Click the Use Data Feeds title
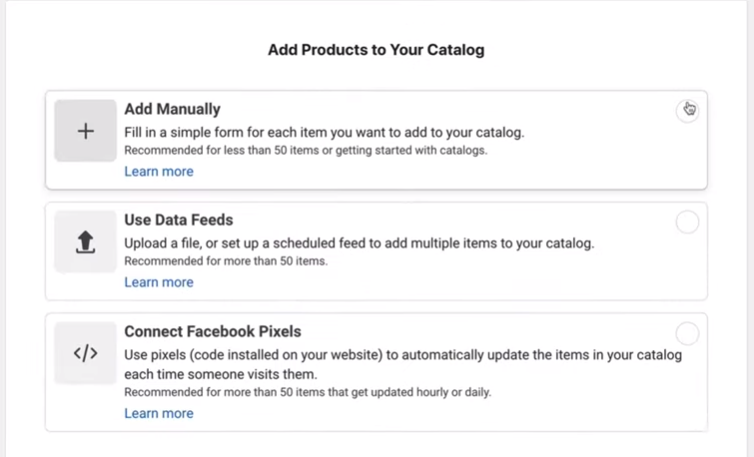Viewport: 754px width, 457px height. [x=178, y=220]
